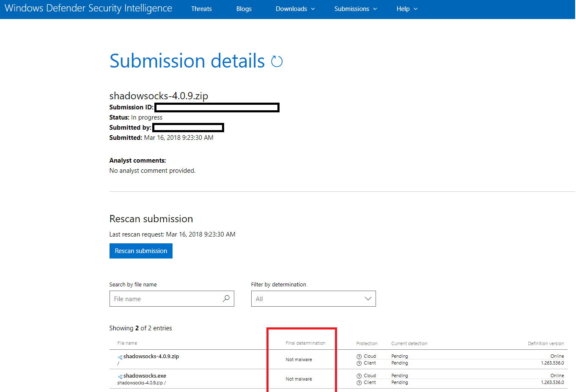Sort by the File name column header
The image size is (576, 392).
click(x=127, y=343)
